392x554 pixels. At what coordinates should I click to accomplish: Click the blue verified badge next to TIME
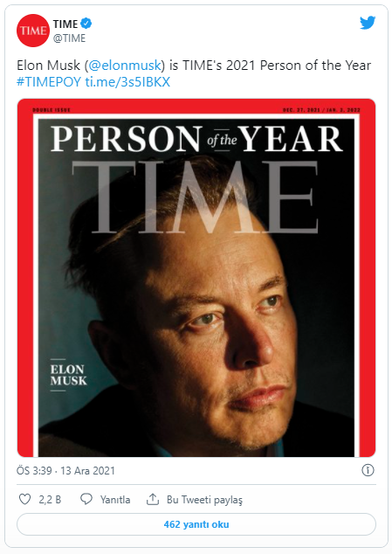tap(86, 24)
